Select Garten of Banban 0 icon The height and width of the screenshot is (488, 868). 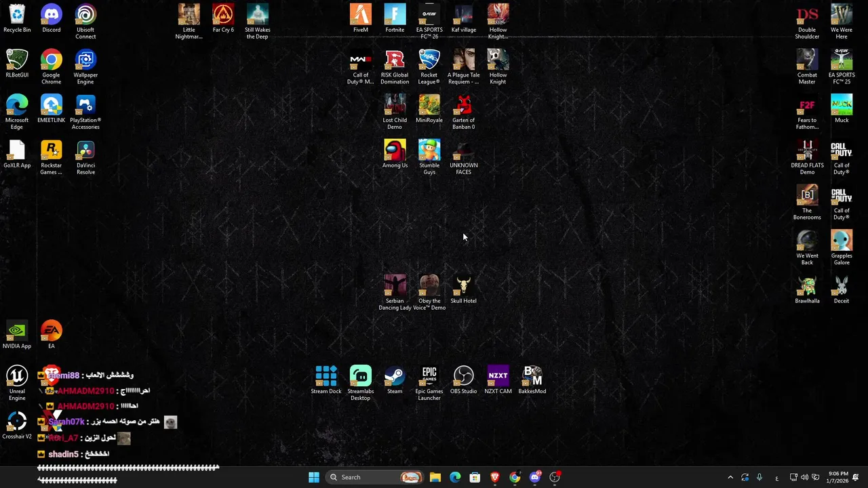[464, 113]
